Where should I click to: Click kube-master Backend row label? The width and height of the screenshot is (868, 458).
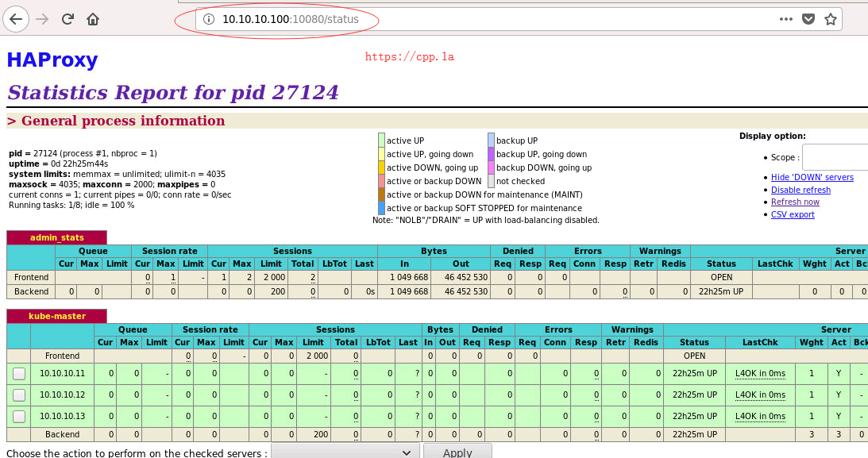(x=62, y=434)
